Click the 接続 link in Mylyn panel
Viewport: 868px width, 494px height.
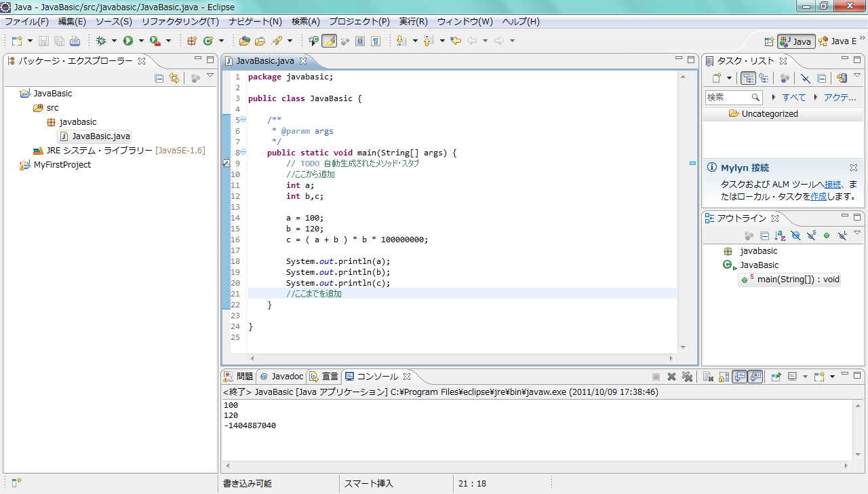(833, 184)
